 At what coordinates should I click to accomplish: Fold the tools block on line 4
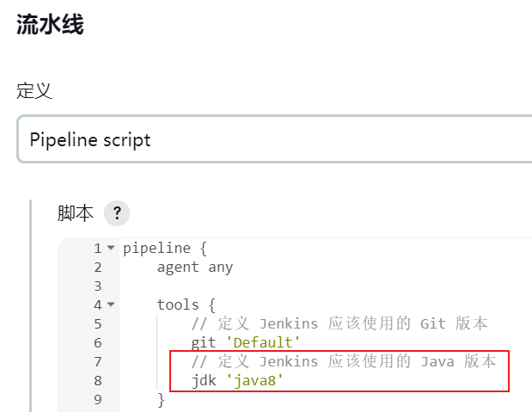point(110,305)
